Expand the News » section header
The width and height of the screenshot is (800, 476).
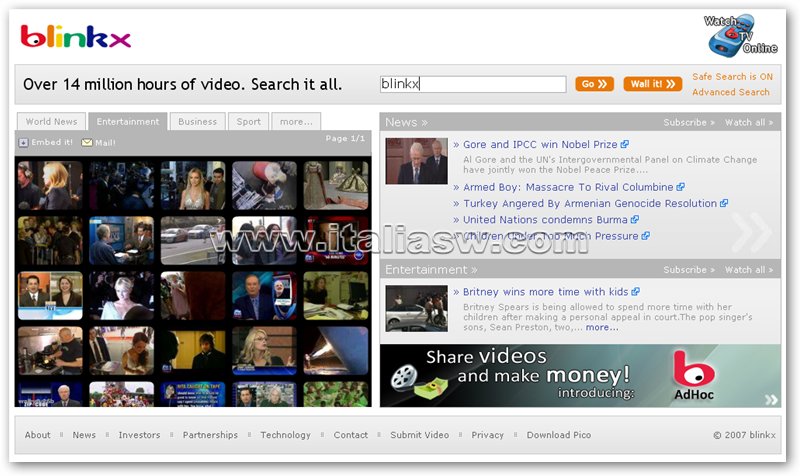click(406, 122)
